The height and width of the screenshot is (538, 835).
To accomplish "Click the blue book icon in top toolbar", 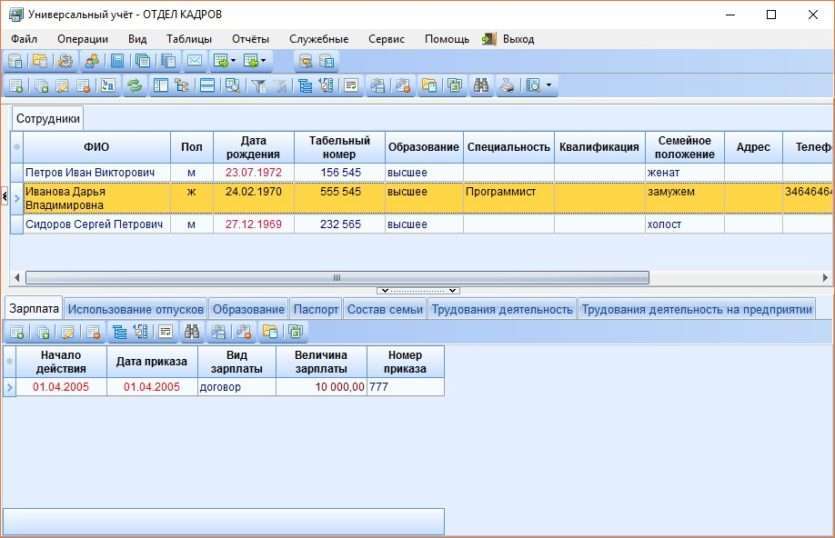I will click(x=117, y=61).
